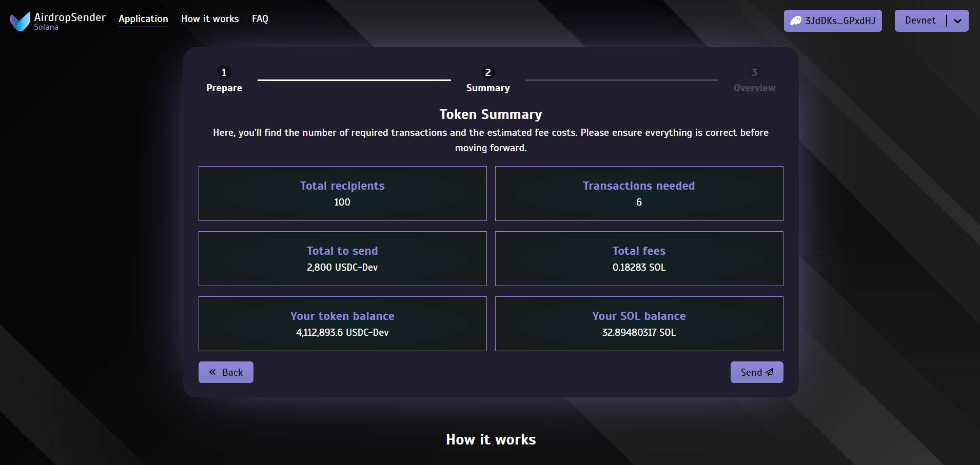Click the Total fees card
980x465 pixels.
tap(639, 258)
